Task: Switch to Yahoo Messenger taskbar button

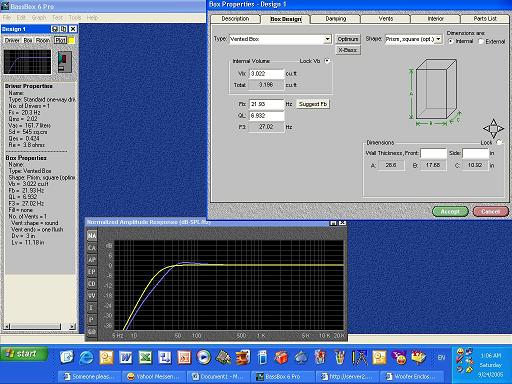Action: point(154,377)
